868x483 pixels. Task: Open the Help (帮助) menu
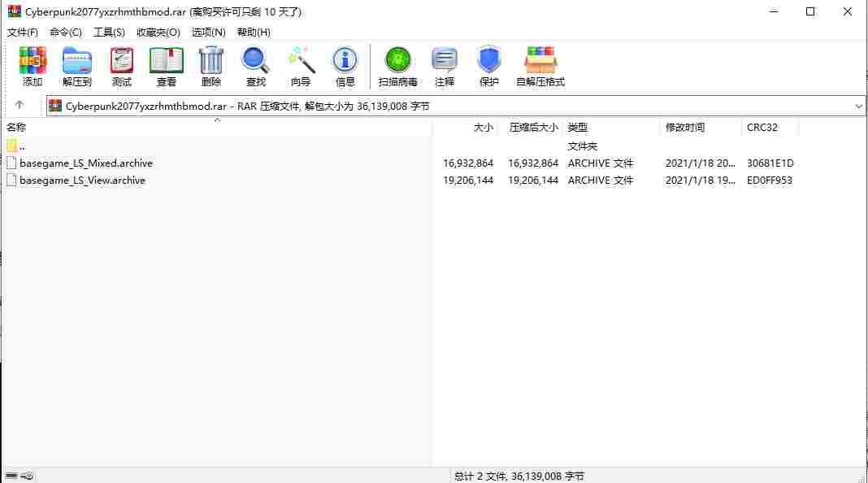(254, 33)
